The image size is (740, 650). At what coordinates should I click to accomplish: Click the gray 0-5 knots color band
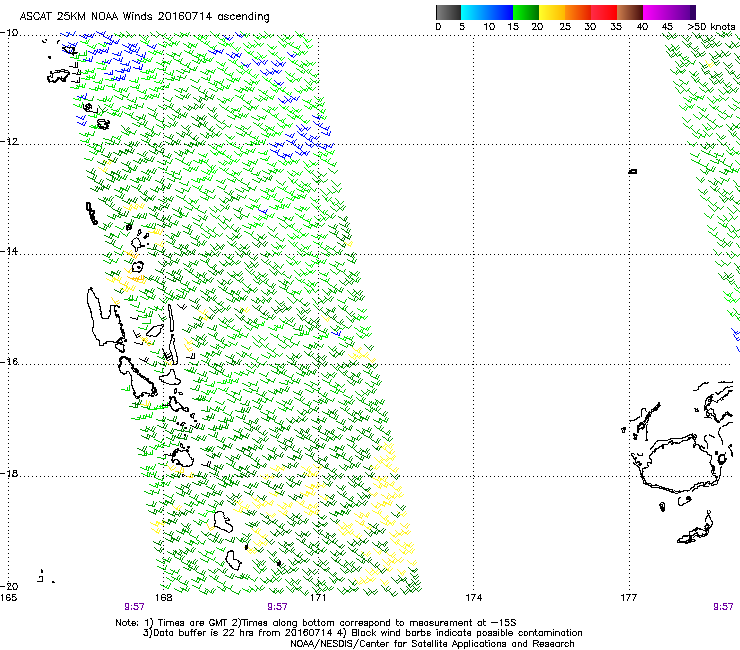coord(448,12)
